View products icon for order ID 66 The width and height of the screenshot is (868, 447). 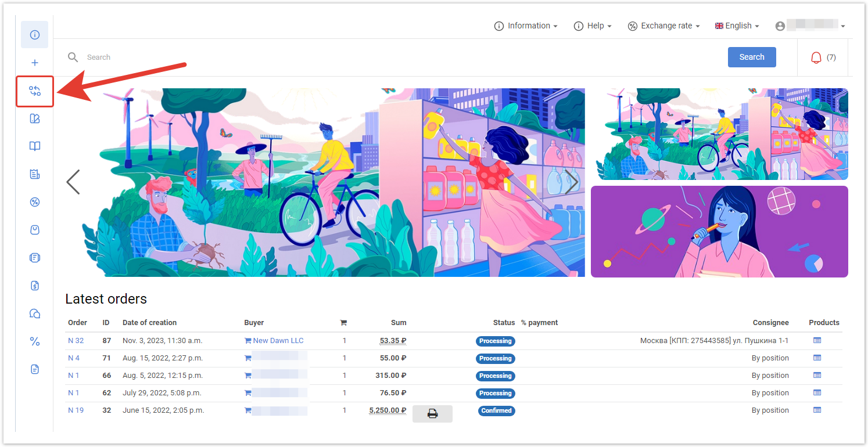tap(817, 376)
